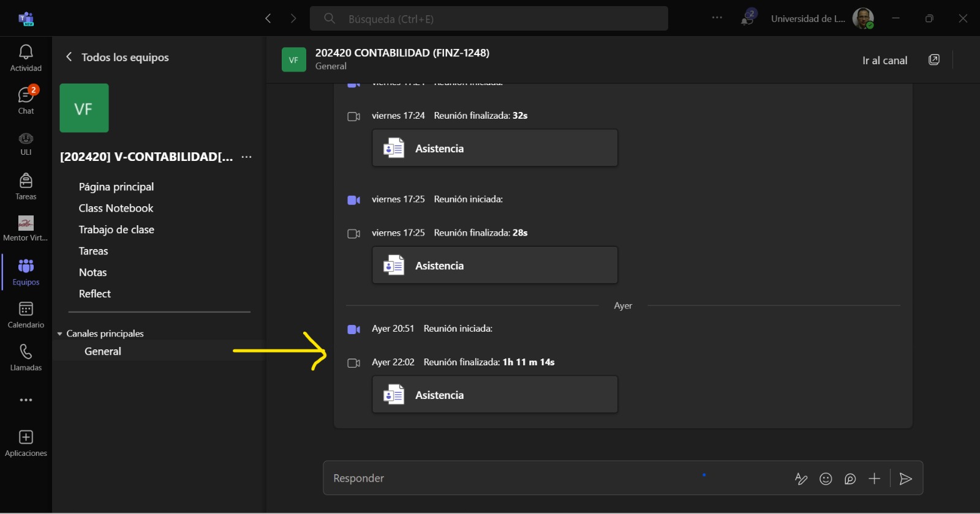This screenshot has width=980, height=514.
Task: Open the Actividad notifications icon
Action: pos(26,58)
